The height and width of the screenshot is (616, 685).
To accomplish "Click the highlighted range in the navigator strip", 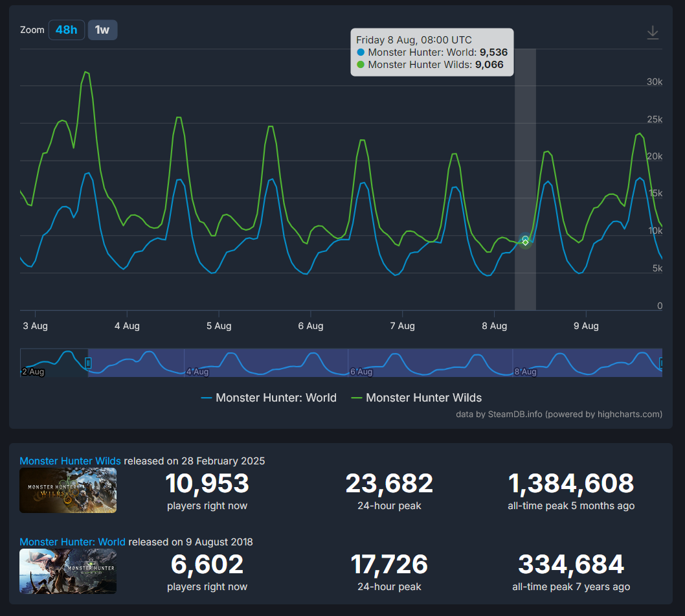I will [375, 363].
